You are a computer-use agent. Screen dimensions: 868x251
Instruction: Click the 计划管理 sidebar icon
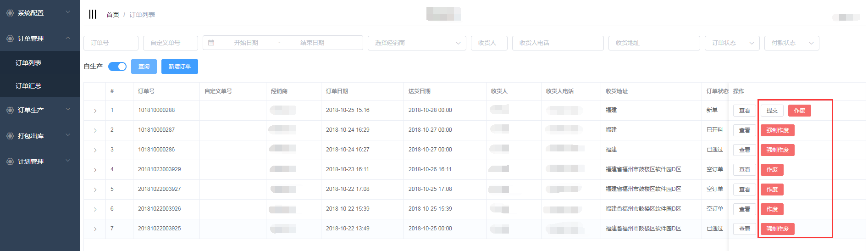pyautogui.click(x=10, y=162)
